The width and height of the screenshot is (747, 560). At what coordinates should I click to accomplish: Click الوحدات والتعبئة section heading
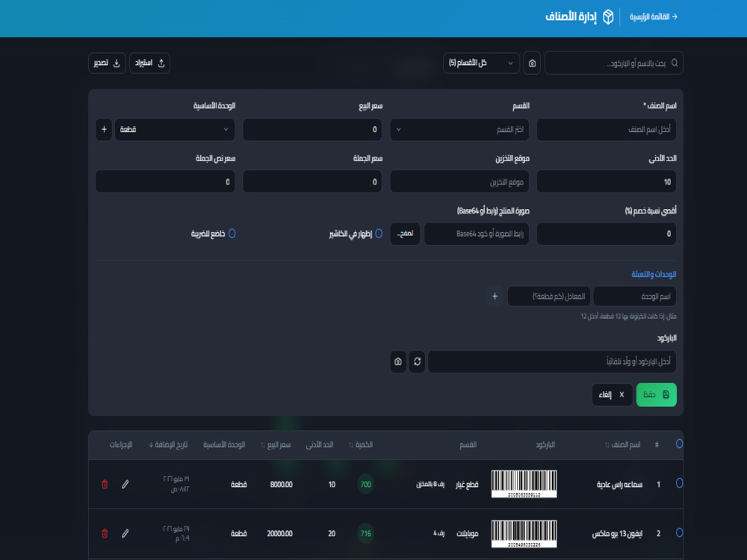pyautogui.click(x=654, y=274)
